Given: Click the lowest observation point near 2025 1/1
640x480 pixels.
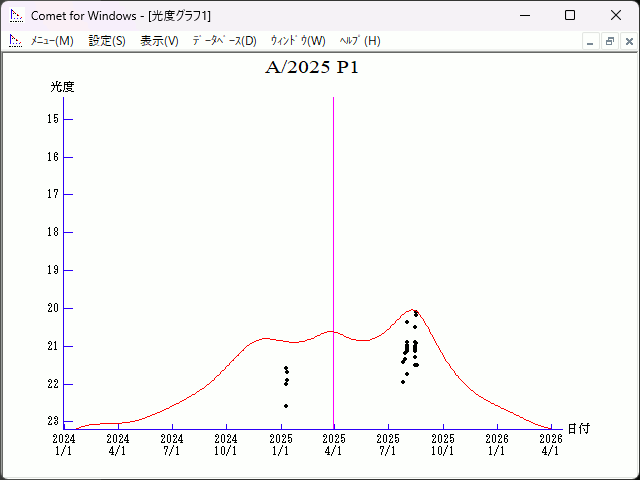Looking at the screenshot, I should [286, 406].
